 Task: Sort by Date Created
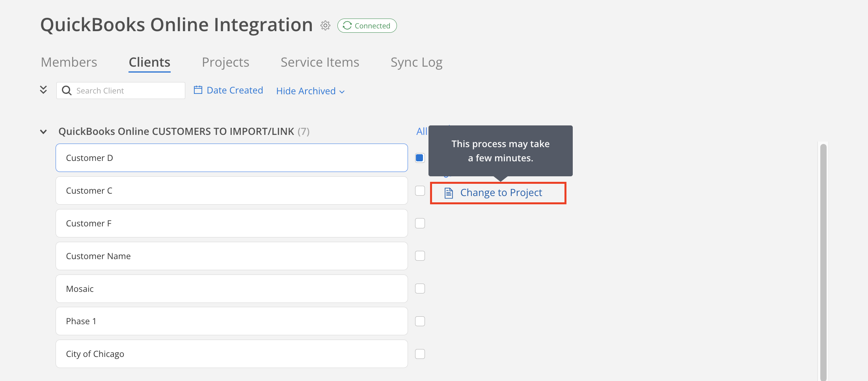(x=235, y=90)
